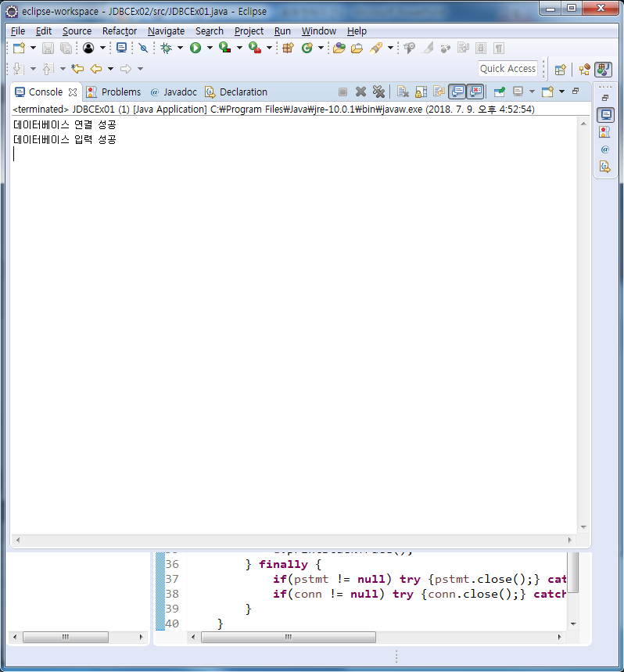Open the Source menu
Viewport: 624px width, 672px height.
77,31
